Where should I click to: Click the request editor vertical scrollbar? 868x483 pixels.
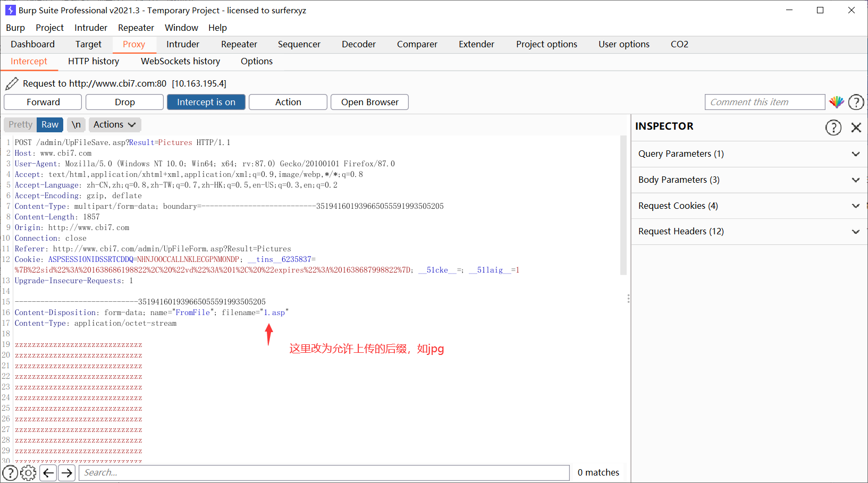pyautogui.click(x=623, y=205)
